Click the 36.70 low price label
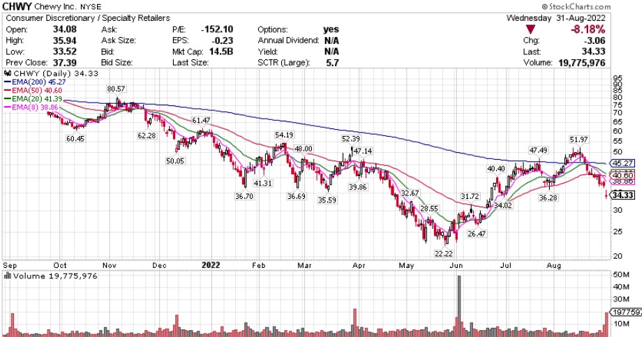 tap(244, 196)
